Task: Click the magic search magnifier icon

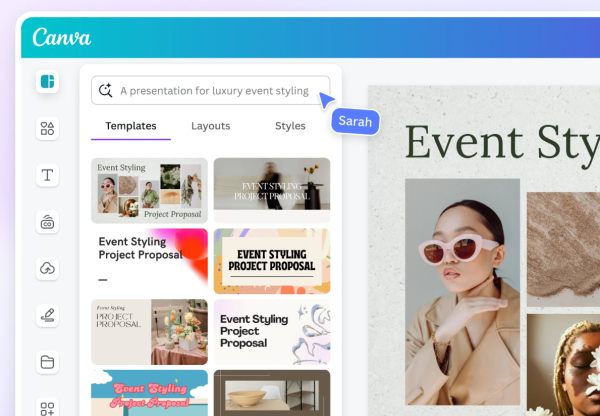Action: pyautogui.click(x=105, y=90)
